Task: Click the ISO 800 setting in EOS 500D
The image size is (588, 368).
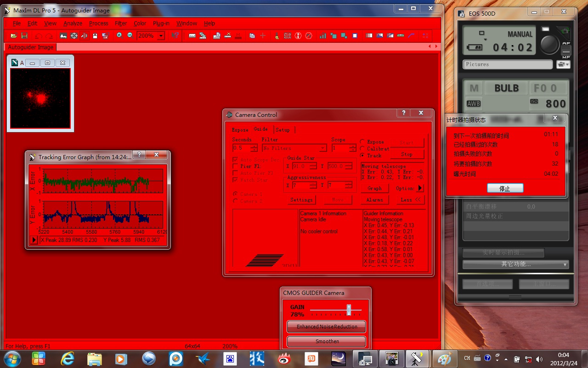Action: point(548,103)
